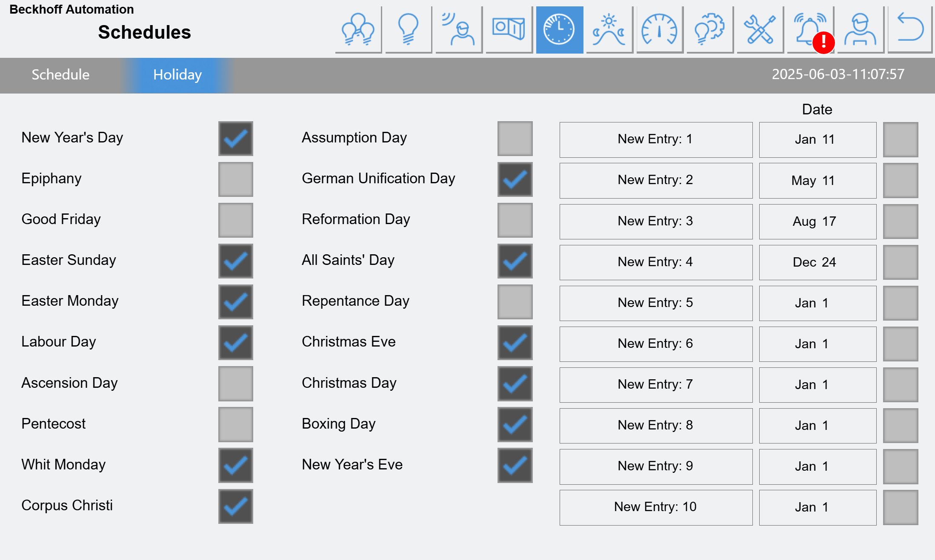
Task: Open the lighting groups icon with three bulbs
Action: pos(358,30)
